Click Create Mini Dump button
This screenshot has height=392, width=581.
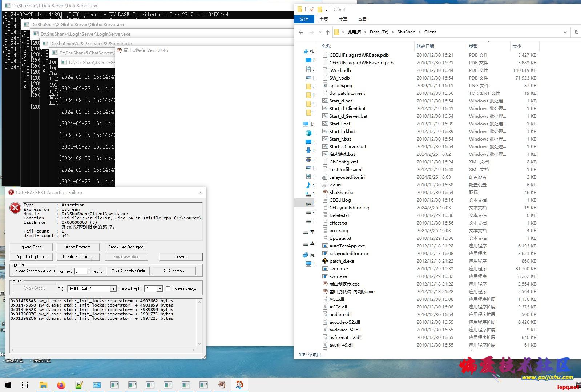78,257
